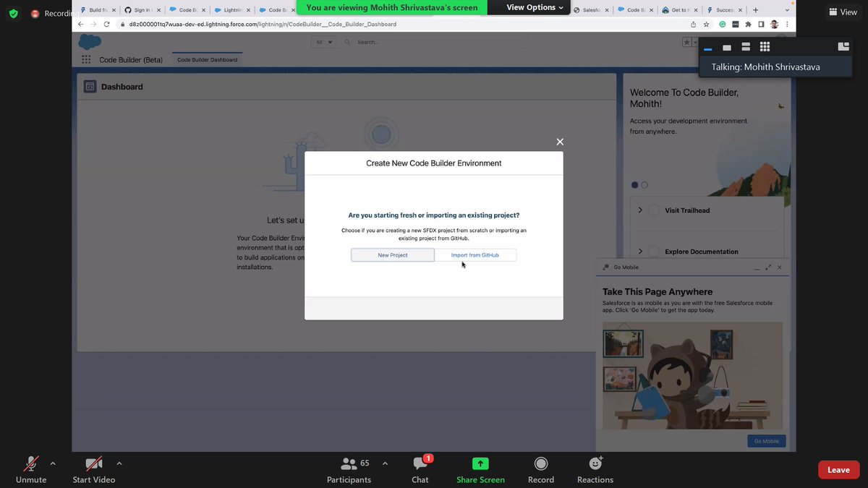Expand the arrow next to Participants
Viewport: 868px width, 488px height.
tap(385, 463)
